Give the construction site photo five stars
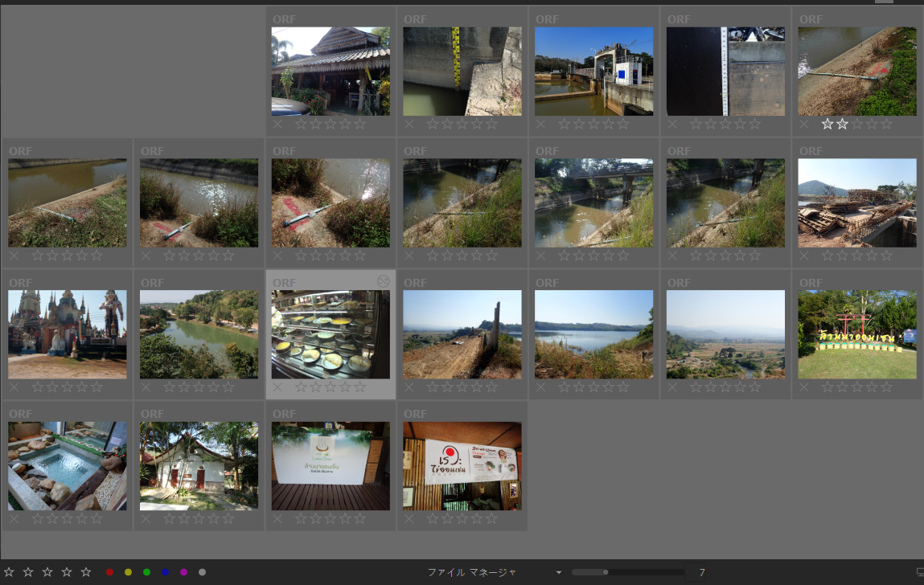The image size is (924, 585). (x=887, y=256)
